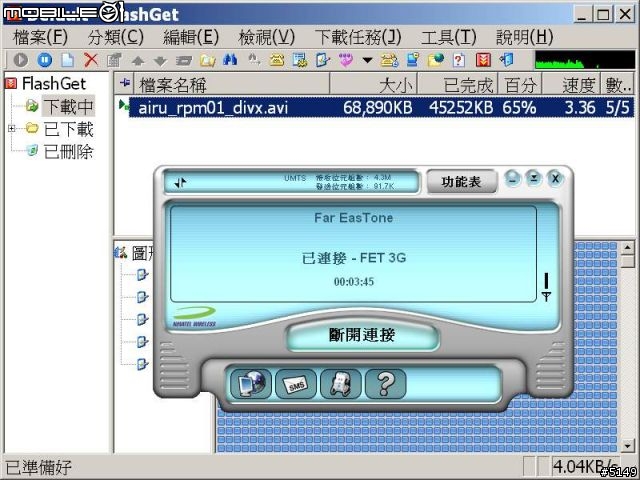Click the antenna signal strength indicator
This screenshot has width=640, height=480.
(x=546, y=287)
